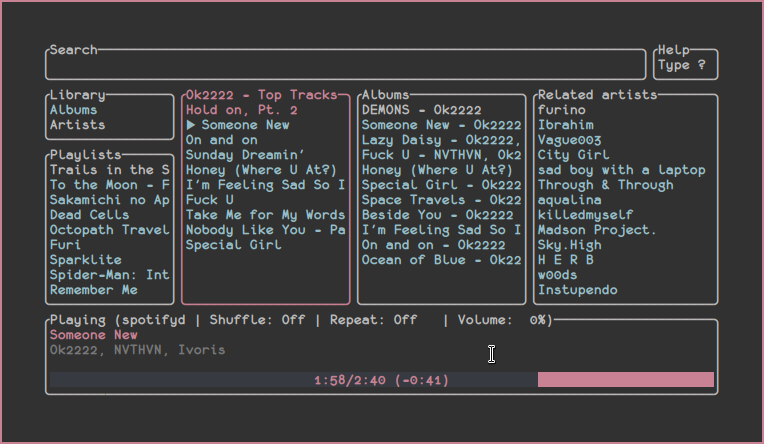Select track Sunday Dreamin'
The height and width of the screenshot is (444, 764).
coord(245,155)
